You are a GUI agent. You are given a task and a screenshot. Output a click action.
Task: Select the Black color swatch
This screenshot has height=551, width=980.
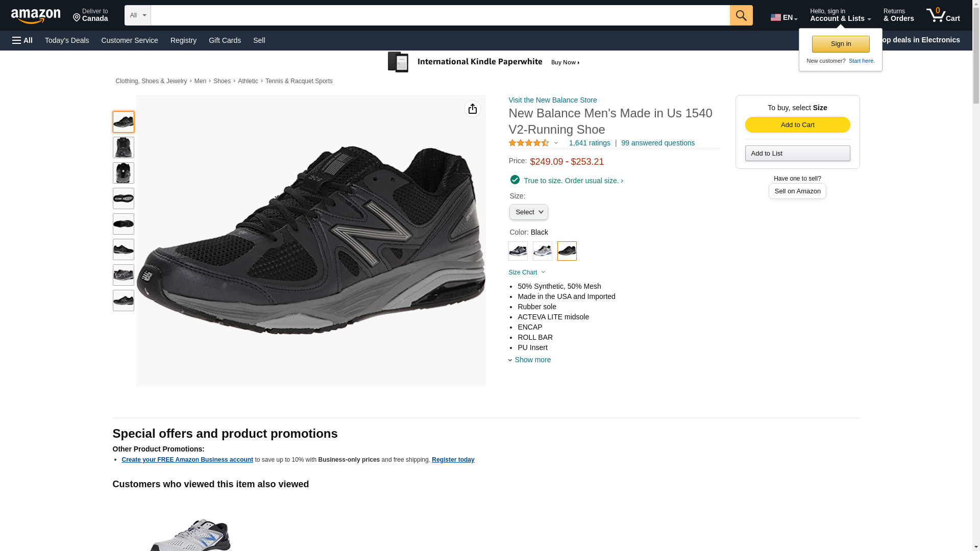567,251
